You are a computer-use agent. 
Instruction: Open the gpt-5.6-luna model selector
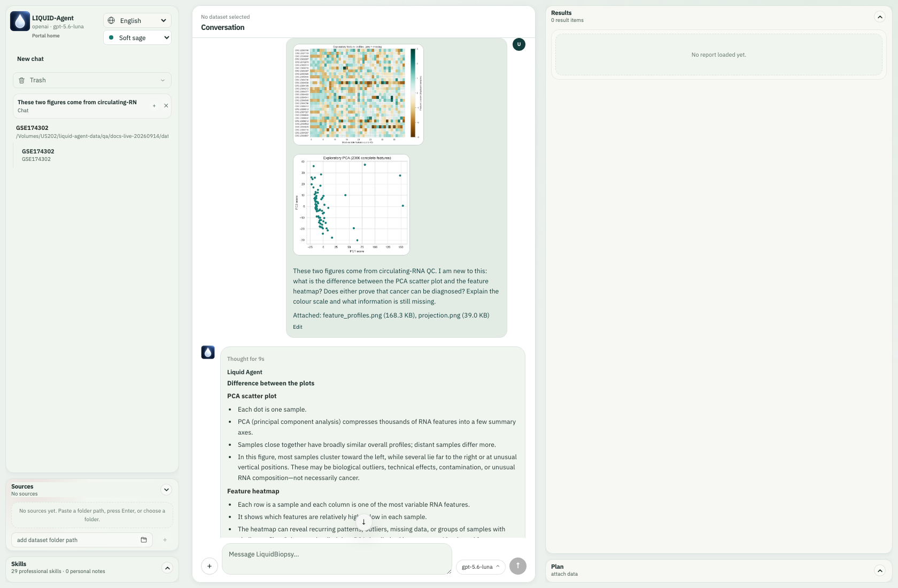tap(481, 567)
